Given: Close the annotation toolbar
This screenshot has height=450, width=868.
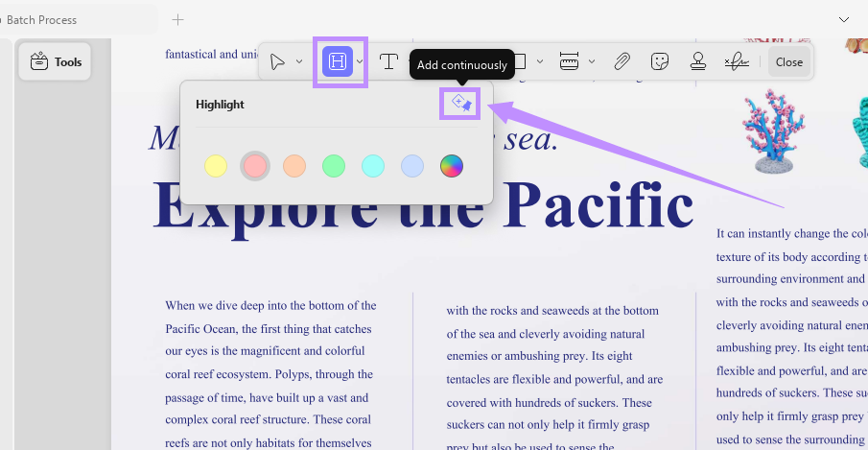Looking at the screenshot, I should point(788,62).
